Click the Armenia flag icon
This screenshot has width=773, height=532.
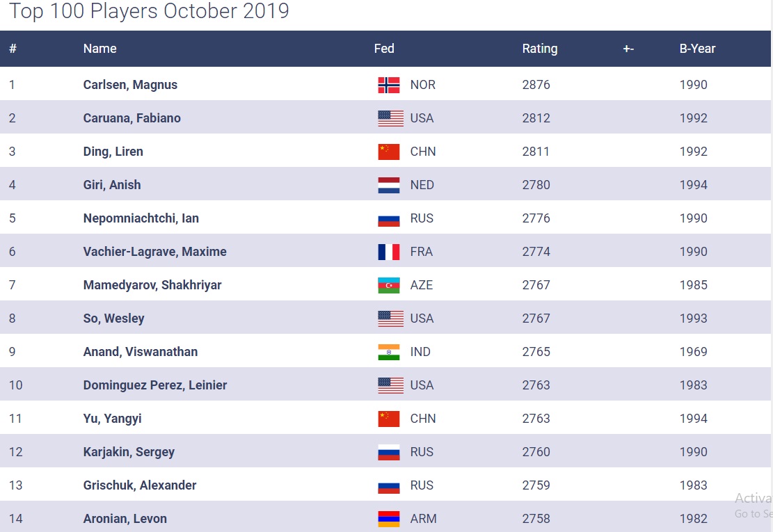(389, 519)
